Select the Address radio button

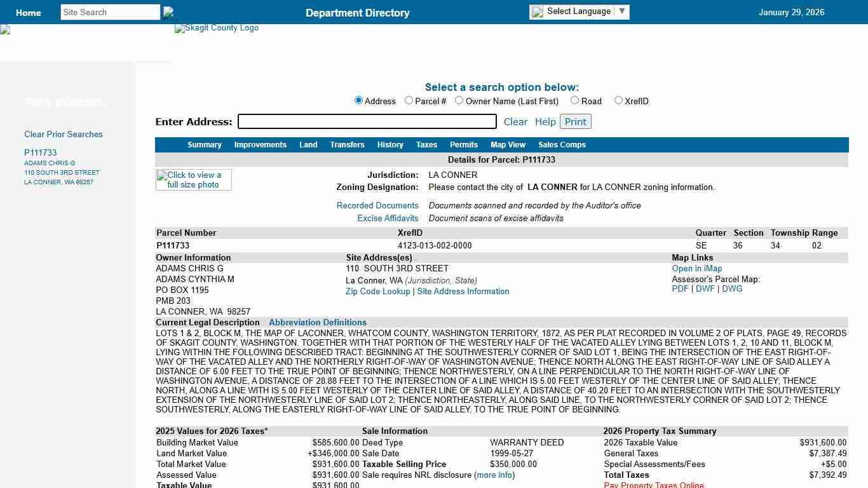(358, 100)
